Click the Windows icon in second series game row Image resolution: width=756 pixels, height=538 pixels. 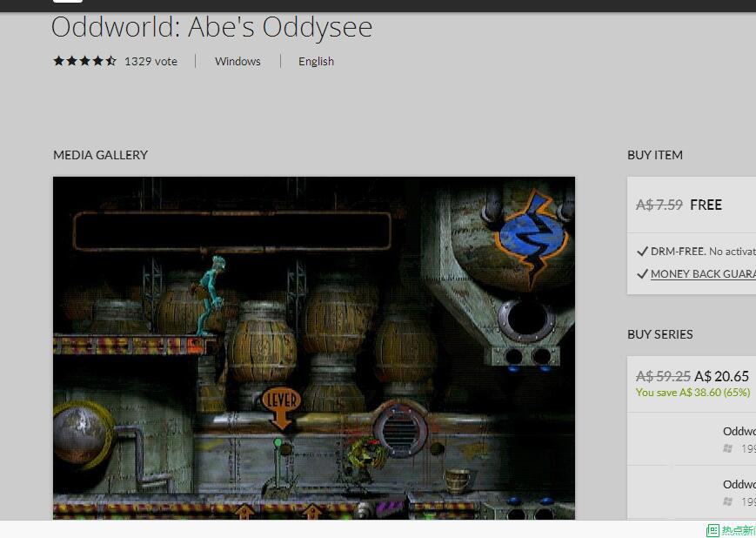pos(727,501)
